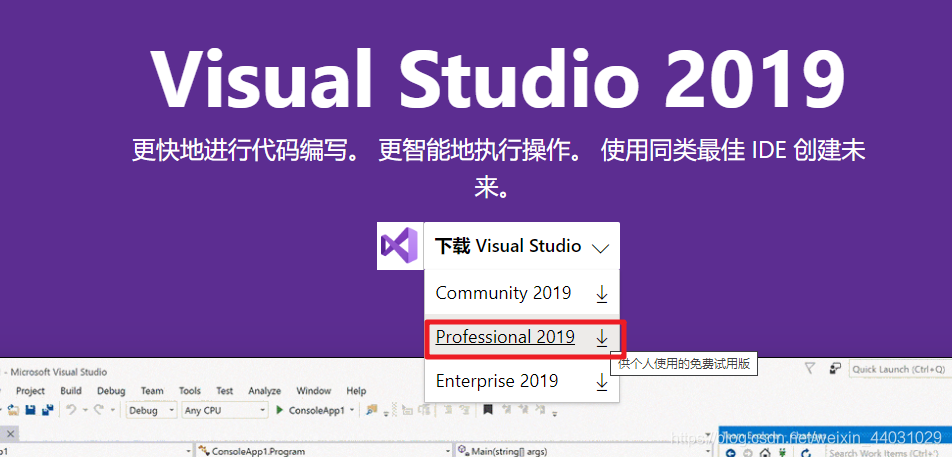952x457 pixels.
Task: Open the Team menu
Action: (x=152, y=391)
